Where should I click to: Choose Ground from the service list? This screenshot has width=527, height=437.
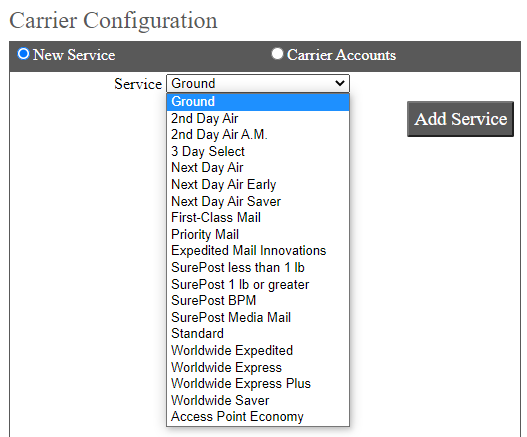(258, 102)
